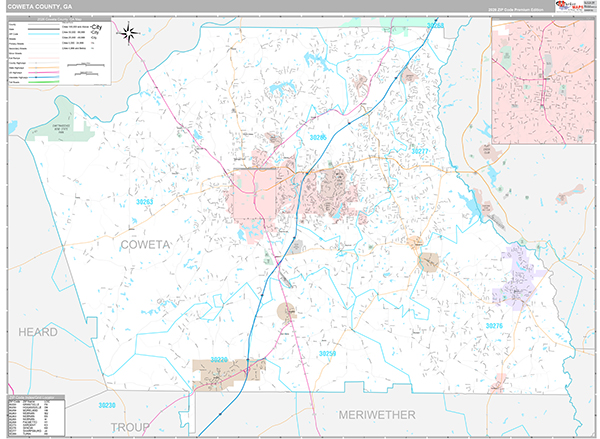This screenshot has width=600, height=439.
Task: Click the compass rose on the map
Action: [129, 32]
